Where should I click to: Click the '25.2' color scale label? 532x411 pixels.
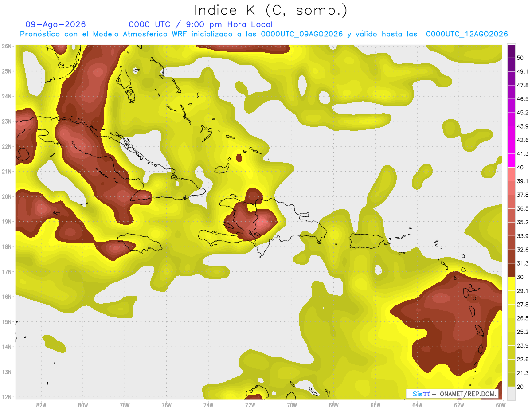[x=523, y=332]
